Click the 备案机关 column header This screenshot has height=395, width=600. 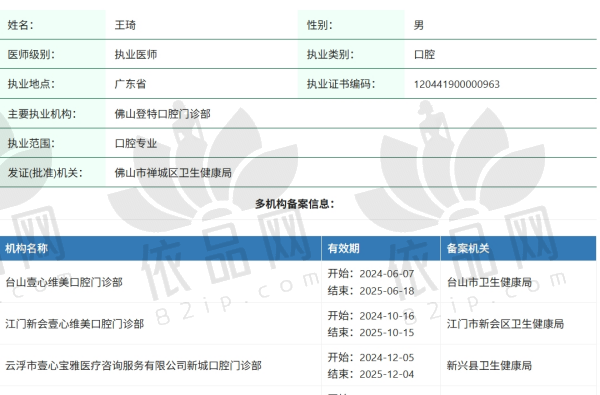click(468, 249)
